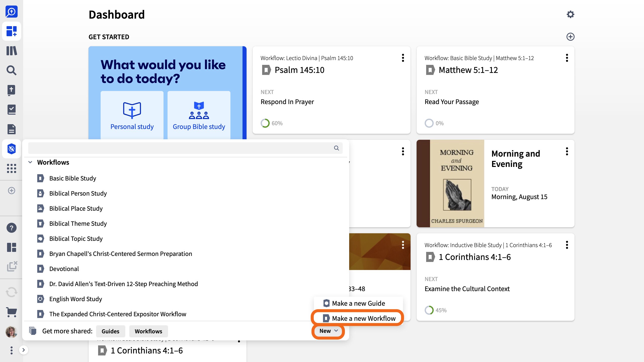644x362 pixels.
Task: Click the sync refresh icon
Action: click(x=12, y=292)
